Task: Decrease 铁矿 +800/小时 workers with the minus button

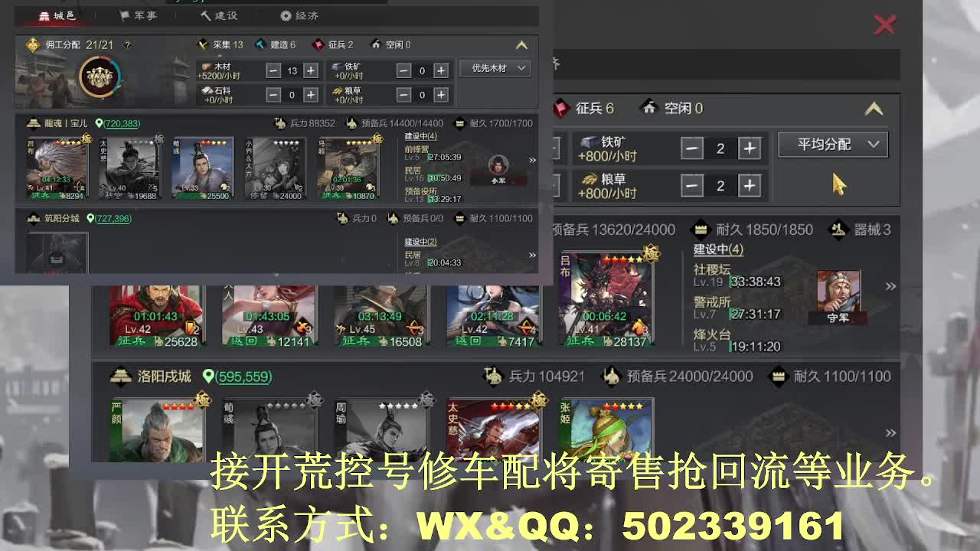Action: (692, 148)
